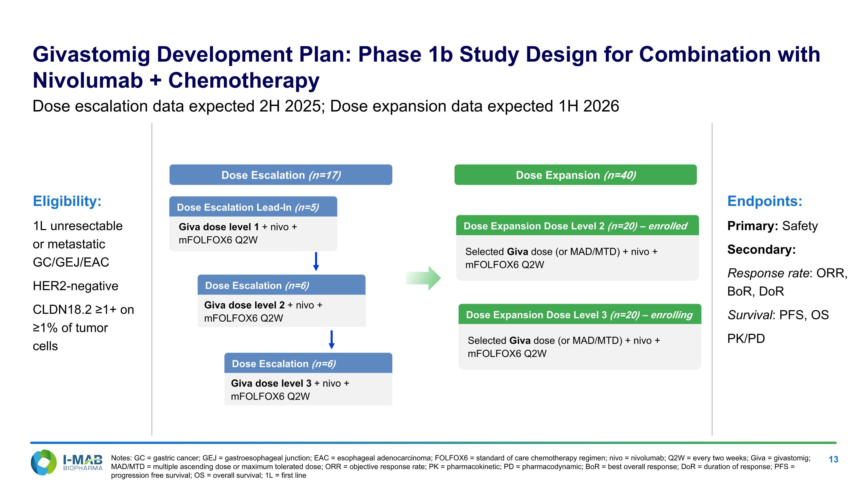Select the 'Dose Escalation (n=17)' header box

(x=281, y=175)
